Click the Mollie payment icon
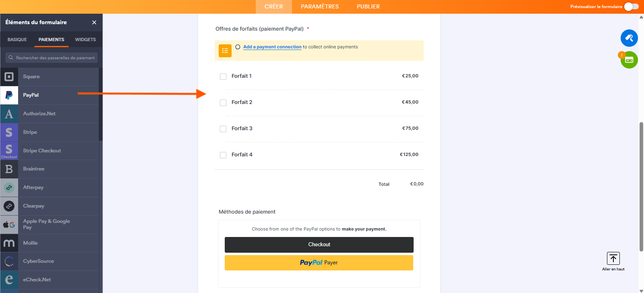This screenshot has width=644, height=293. [x=9, y=243]
